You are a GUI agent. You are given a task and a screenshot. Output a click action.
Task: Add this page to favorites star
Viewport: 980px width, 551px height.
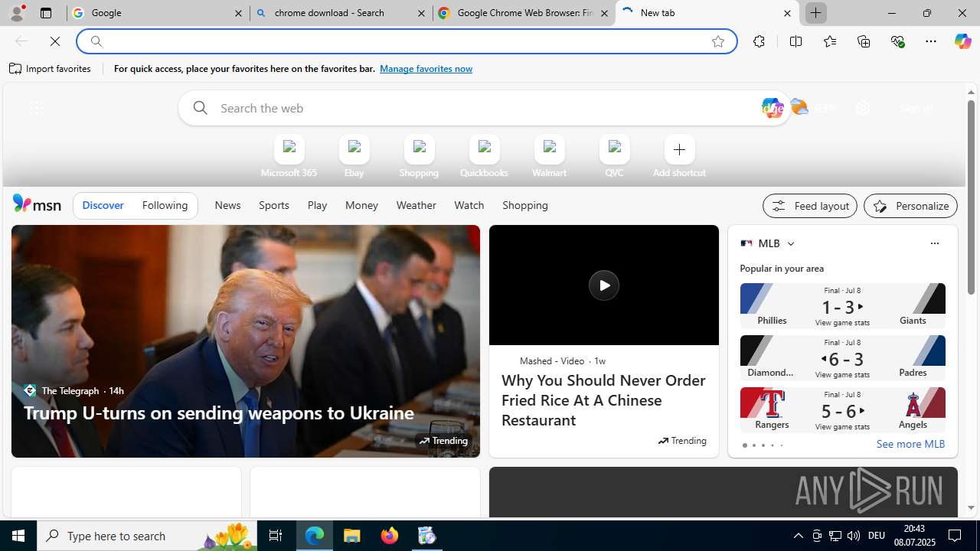click(718, 41)
